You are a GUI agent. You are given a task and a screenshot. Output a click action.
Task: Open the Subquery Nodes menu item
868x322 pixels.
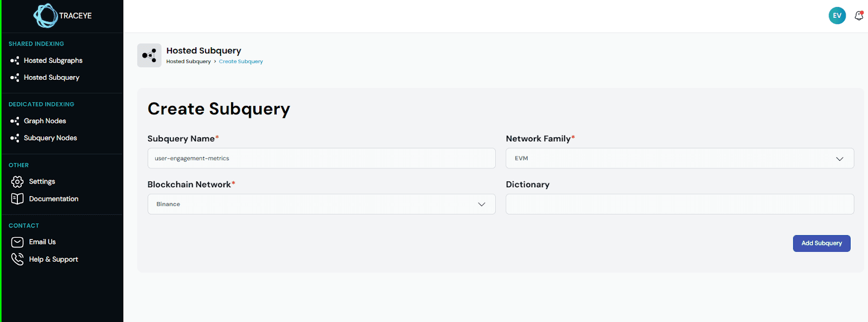pyautogui.click(x=50, y=138)
